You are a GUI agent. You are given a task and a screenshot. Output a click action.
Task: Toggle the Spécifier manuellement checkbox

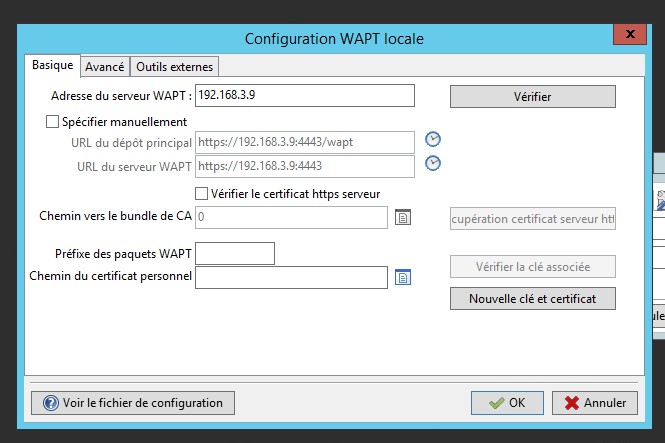coord(52,122)
